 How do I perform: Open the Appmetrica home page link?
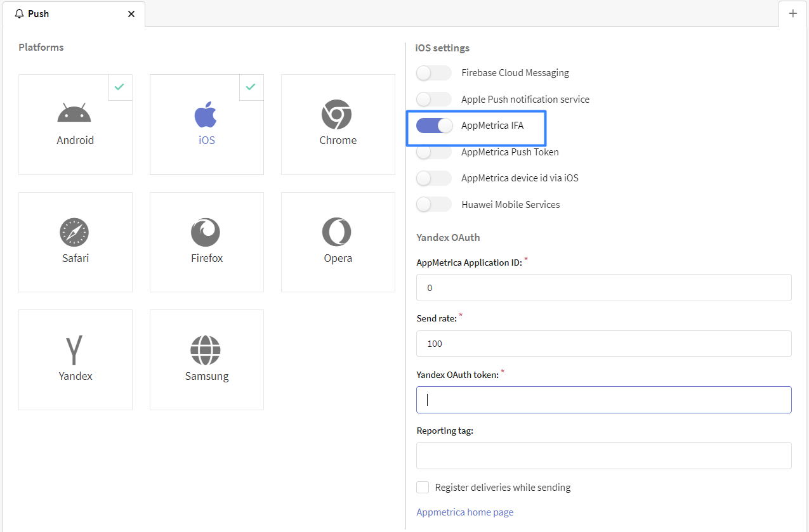click(x=465, y=512)
